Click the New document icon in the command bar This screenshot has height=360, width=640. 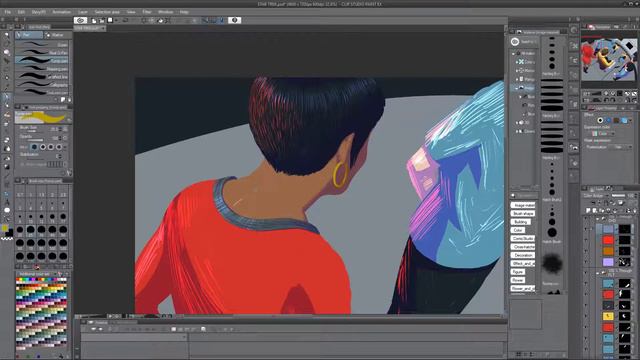pyautogui.click(x=94, y=20)
